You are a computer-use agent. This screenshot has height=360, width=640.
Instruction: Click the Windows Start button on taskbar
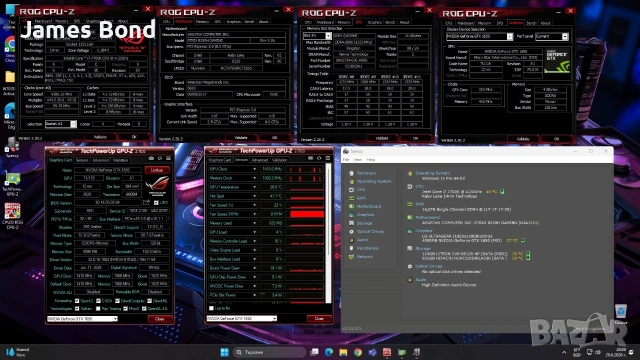tap(224, 352)
